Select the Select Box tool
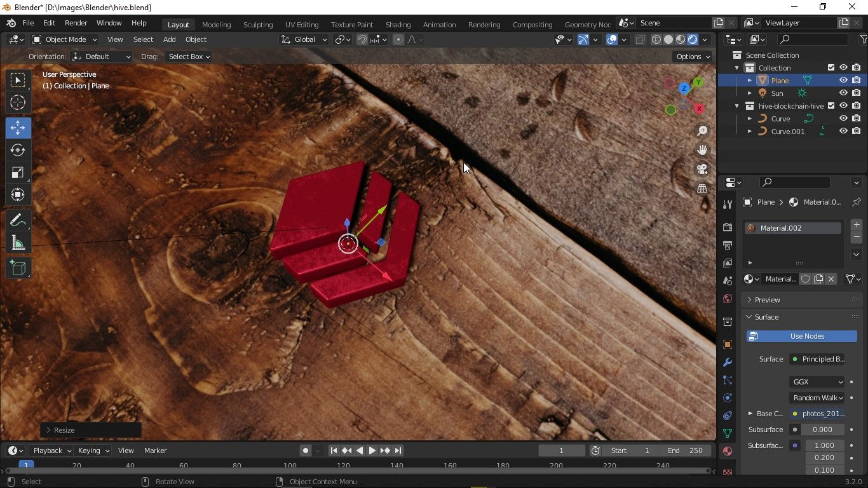 click(18, 80)
